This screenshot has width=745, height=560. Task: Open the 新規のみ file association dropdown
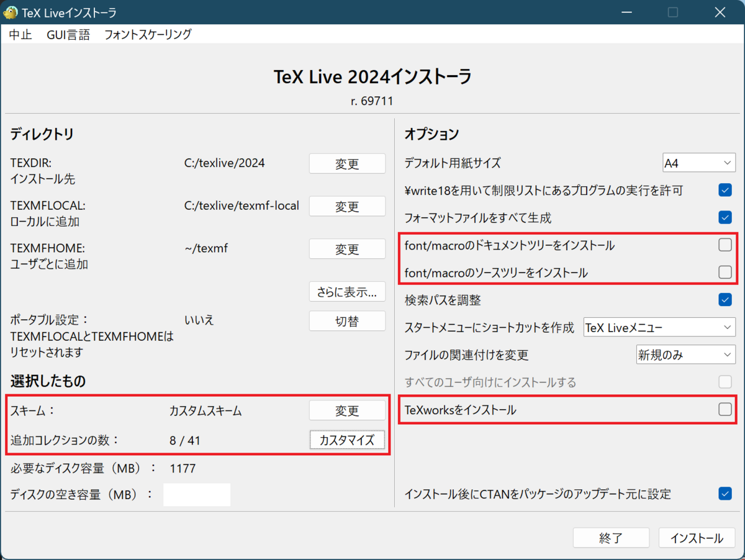(x=685, y=355)
